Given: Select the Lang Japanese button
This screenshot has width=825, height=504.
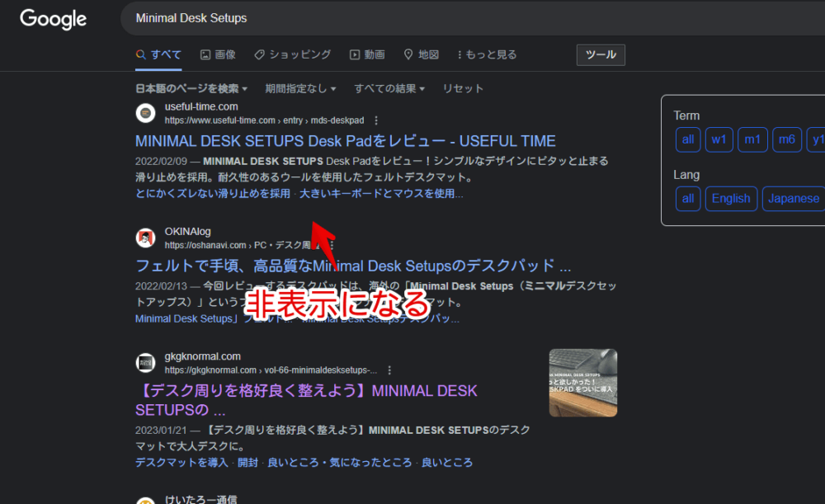Looking at the screenshot, I should (x=794, y=198).
